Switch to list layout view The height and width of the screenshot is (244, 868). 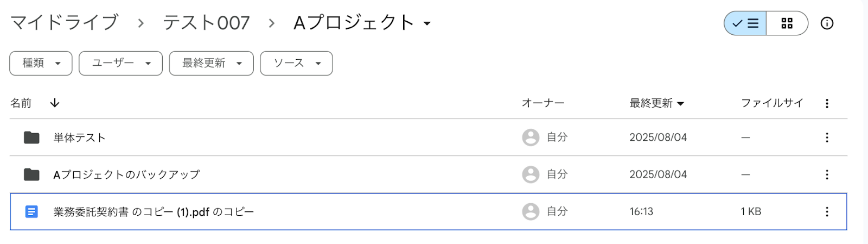pyautogui.click(x=745, y=23)
